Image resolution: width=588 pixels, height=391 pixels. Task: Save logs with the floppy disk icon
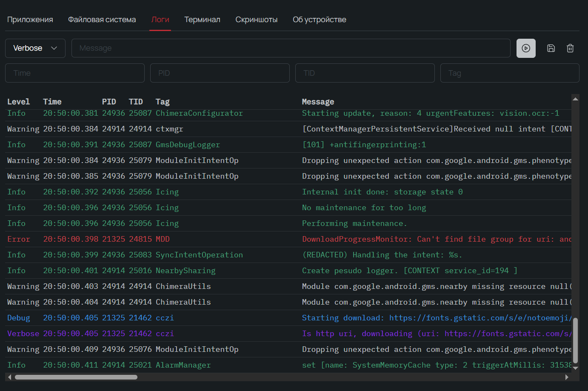(551, 48)
